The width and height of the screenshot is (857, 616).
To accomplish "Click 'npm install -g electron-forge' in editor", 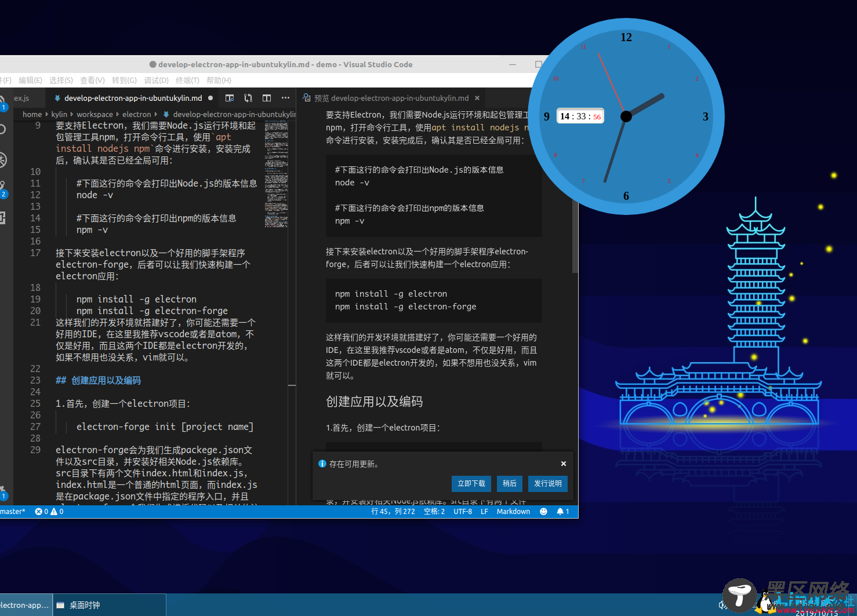I will click(x=152, y=311).
